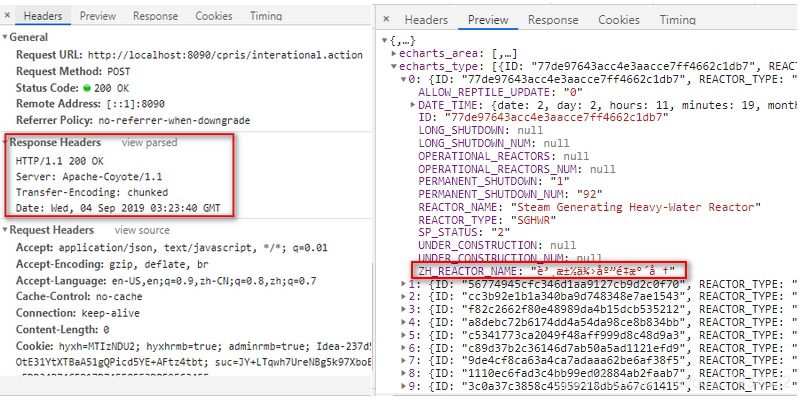Collapse the Response Headers section

point(7,142)
